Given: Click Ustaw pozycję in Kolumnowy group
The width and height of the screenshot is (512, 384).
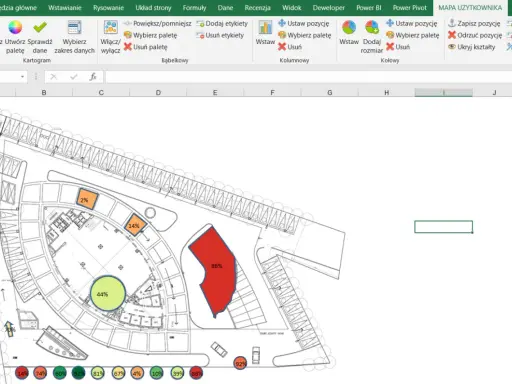Looking at the screenshot, I should (304, 24).
